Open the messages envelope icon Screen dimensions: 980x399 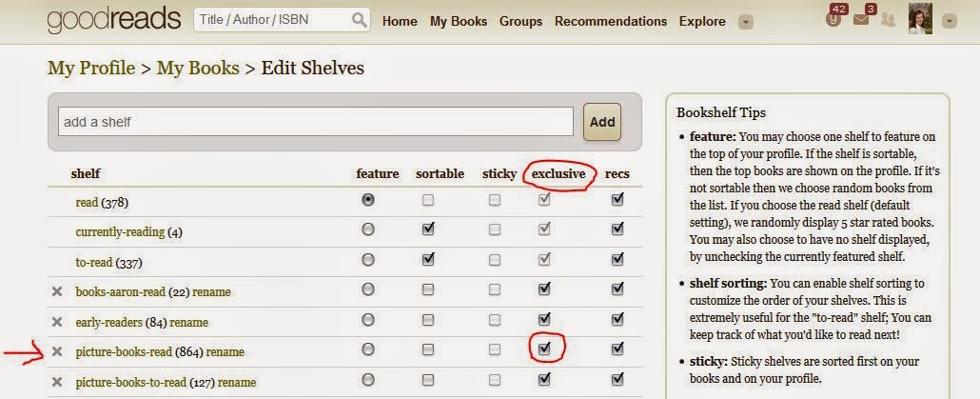(x=862, y=19)
